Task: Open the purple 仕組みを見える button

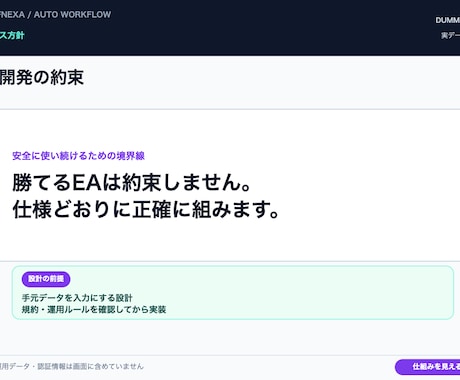Action: point(428,367)
